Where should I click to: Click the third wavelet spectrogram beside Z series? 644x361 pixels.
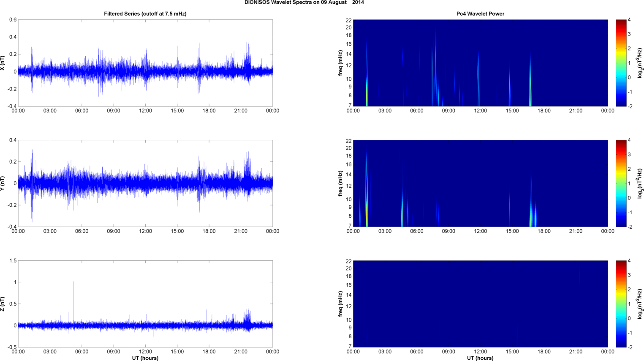click(x=480, y=304)
